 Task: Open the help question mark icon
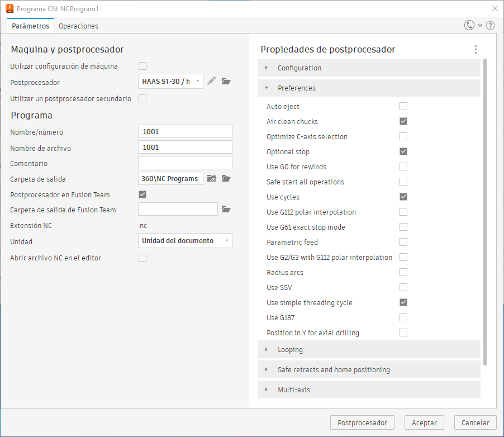click(490, 25)
